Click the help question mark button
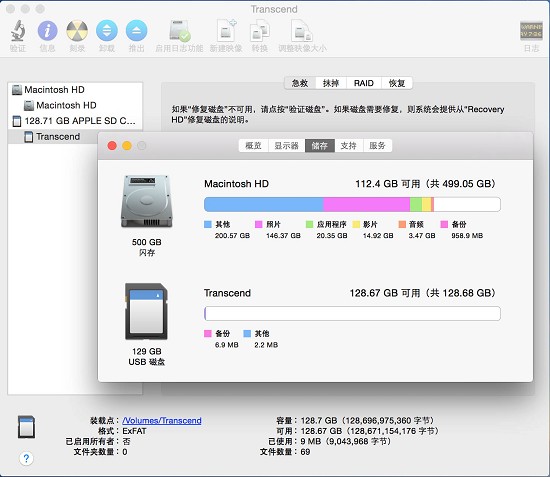The image size is (550, 477). click(x=26, y=458)
